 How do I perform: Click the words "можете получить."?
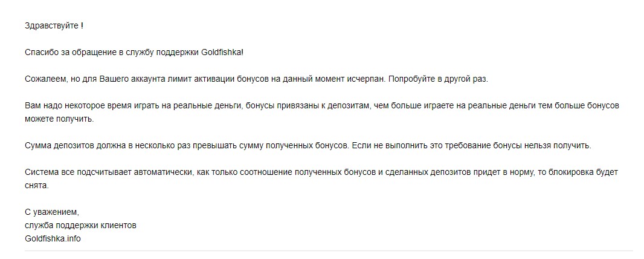[x=60, y=119]
